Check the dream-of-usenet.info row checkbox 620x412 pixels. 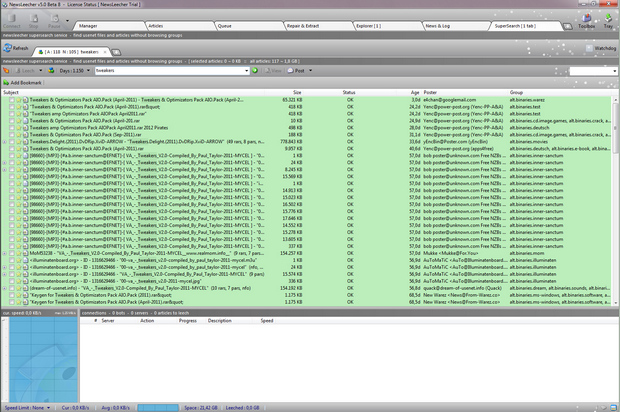(12, 288)
